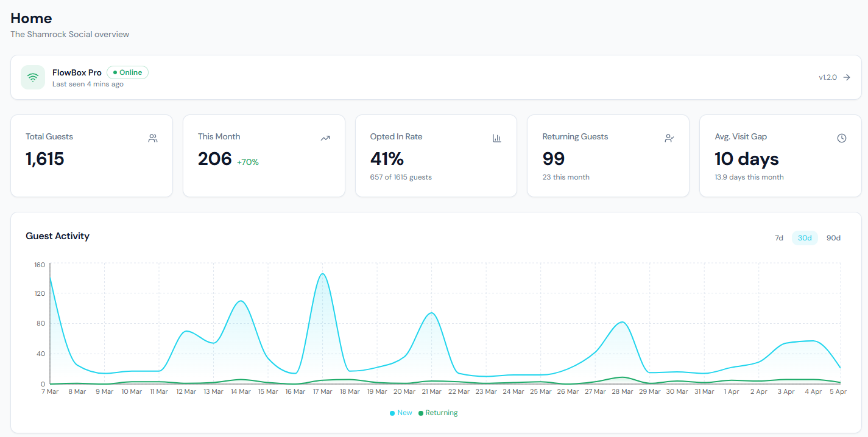The image size is (868, 437).
Task: Switch chart range to 7d
Action: click(x=779, y=238)
